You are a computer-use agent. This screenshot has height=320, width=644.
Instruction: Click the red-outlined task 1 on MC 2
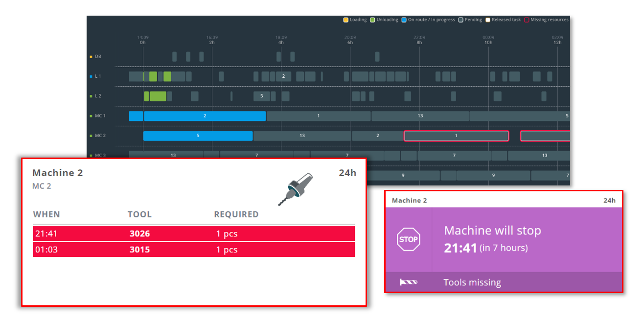click(456, 136)
